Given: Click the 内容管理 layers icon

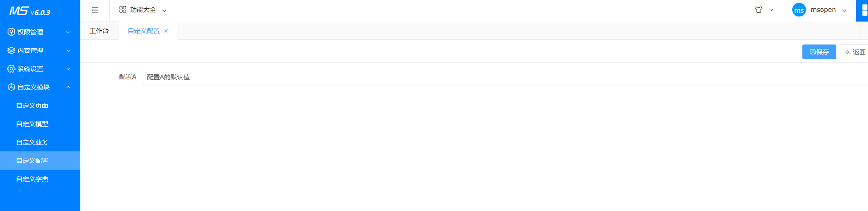Looking at the screenshot, I should coord(11,50).
